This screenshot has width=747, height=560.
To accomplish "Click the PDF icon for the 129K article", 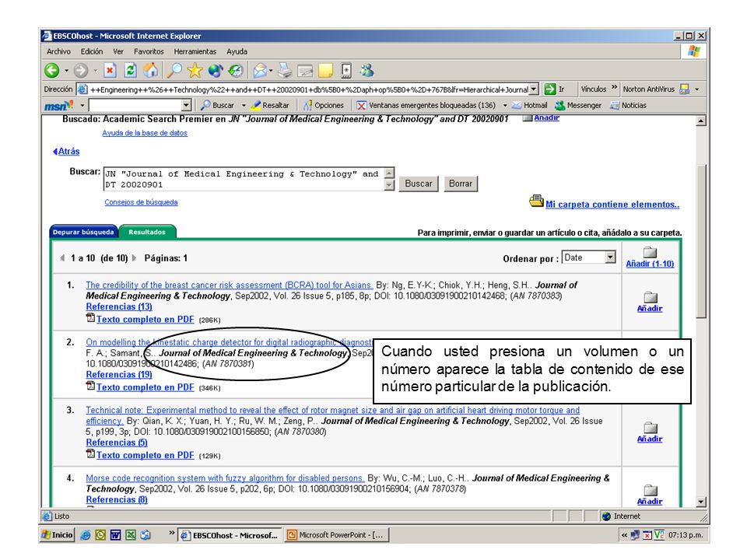I will point(90,453).
